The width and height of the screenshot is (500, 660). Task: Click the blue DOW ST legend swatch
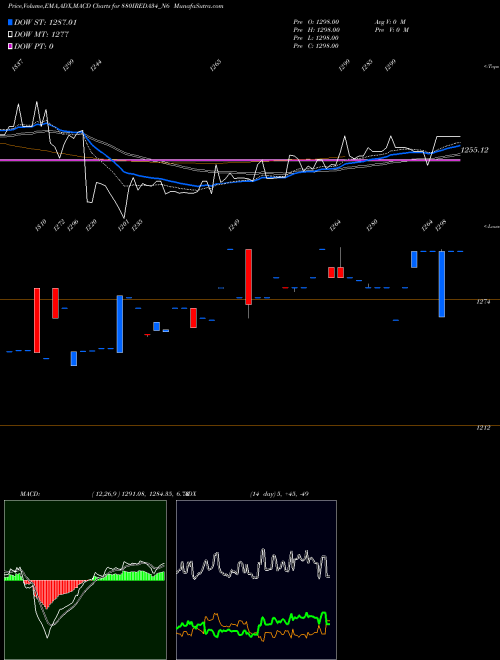(x=10, y=22)
